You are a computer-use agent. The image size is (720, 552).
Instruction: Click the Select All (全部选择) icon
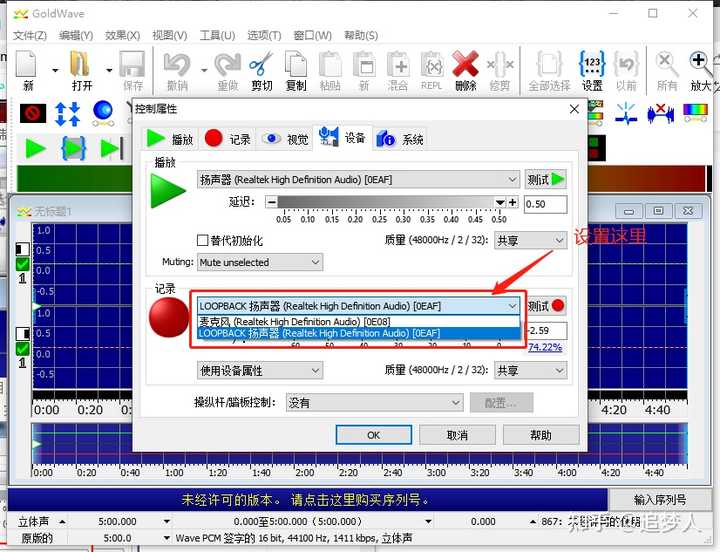click(549, 64)
